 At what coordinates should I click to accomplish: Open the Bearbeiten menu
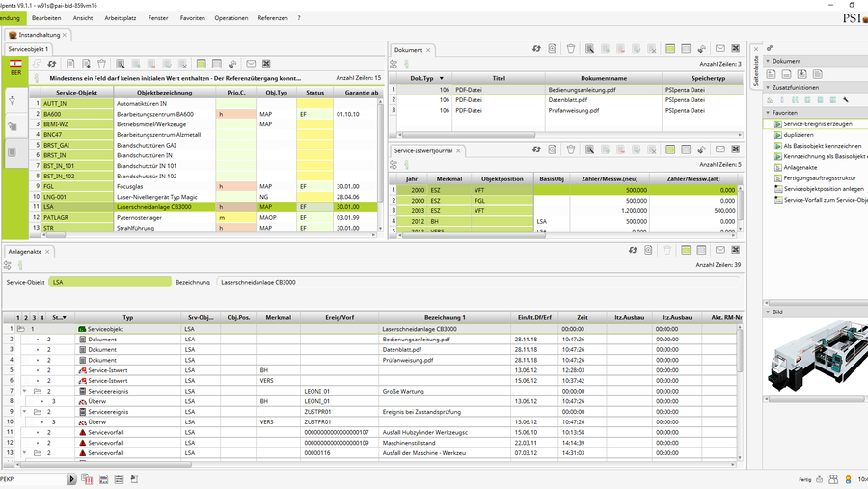(x=46, y=18)
